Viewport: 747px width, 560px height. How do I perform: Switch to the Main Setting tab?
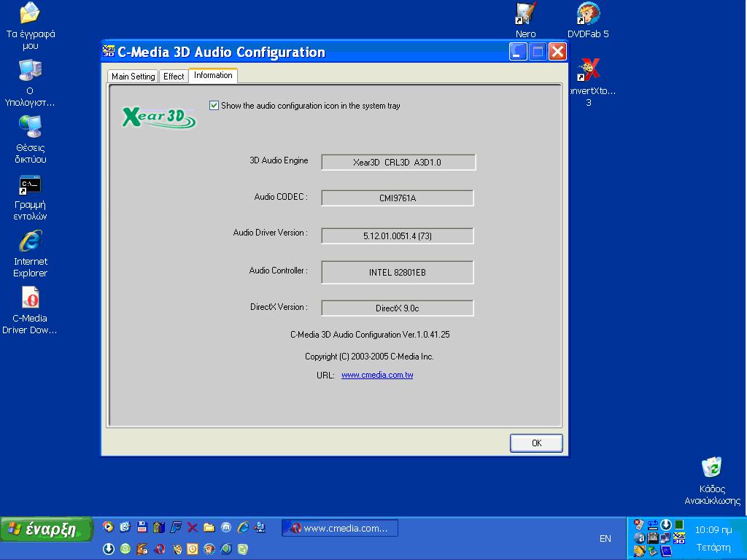pos(133,76)
